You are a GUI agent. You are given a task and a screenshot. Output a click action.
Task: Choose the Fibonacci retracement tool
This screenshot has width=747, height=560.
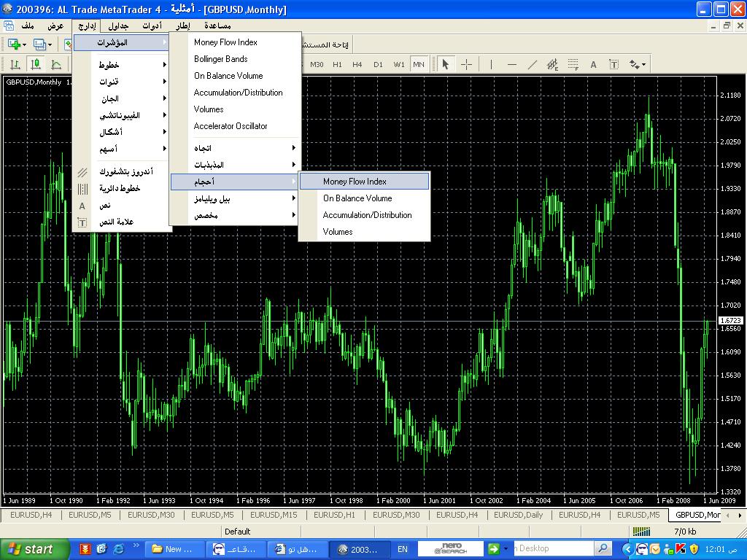573,64
